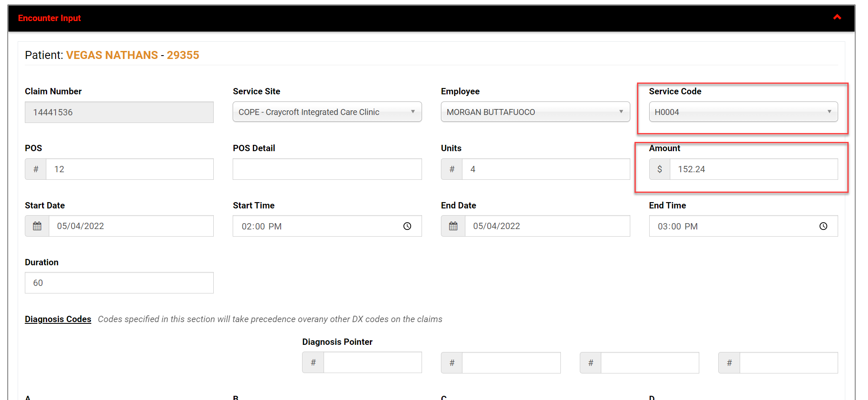Viewport: 868px width, 400px height.
Task: Click the Diagnosis Pointer label
Action: (x=337, y=342)
